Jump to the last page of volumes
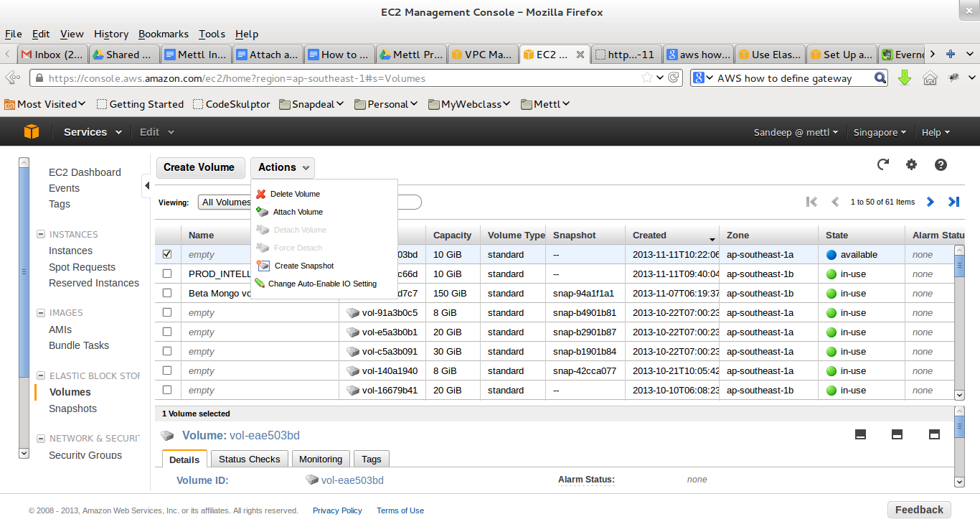 pos(953,202)
